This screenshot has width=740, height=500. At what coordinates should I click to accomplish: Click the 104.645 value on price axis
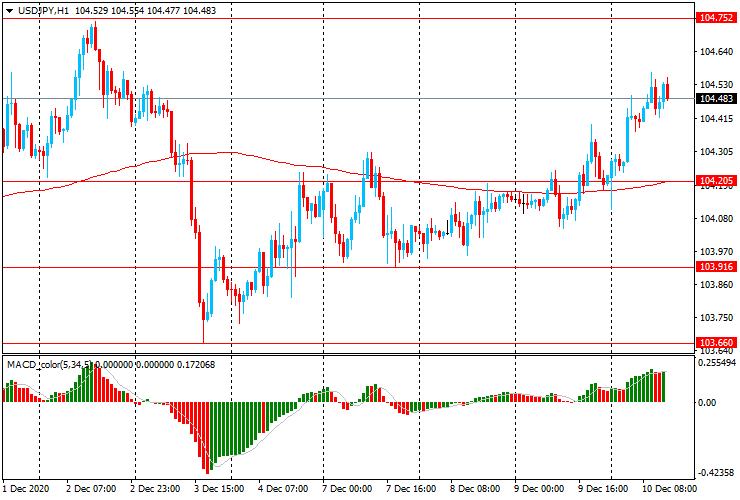pos(717,52)
